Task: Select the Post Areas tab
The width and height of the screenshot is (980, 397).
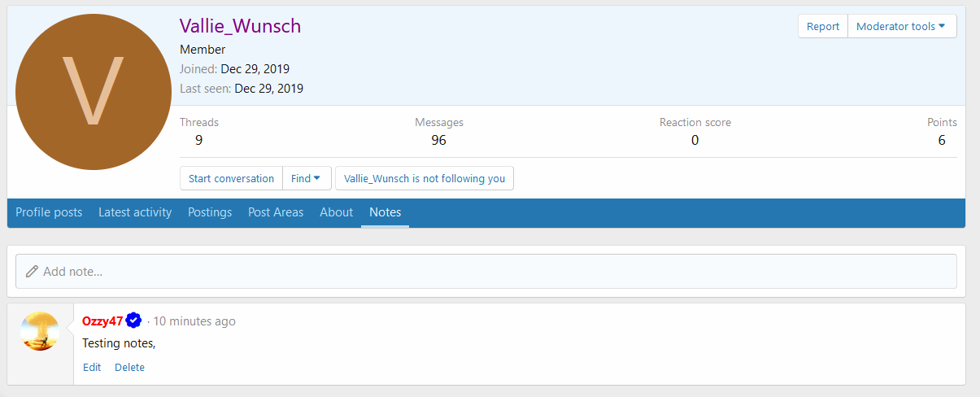Action: point(276,212)
